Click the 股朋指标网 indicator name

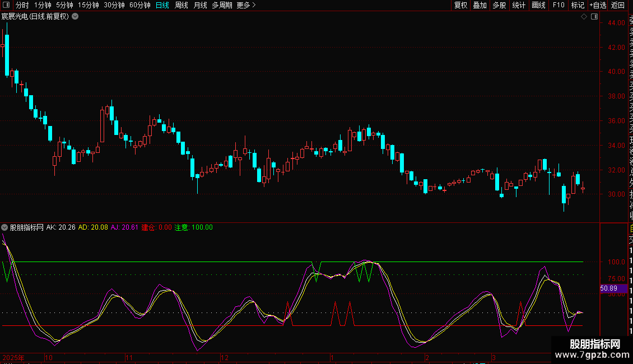27,227
